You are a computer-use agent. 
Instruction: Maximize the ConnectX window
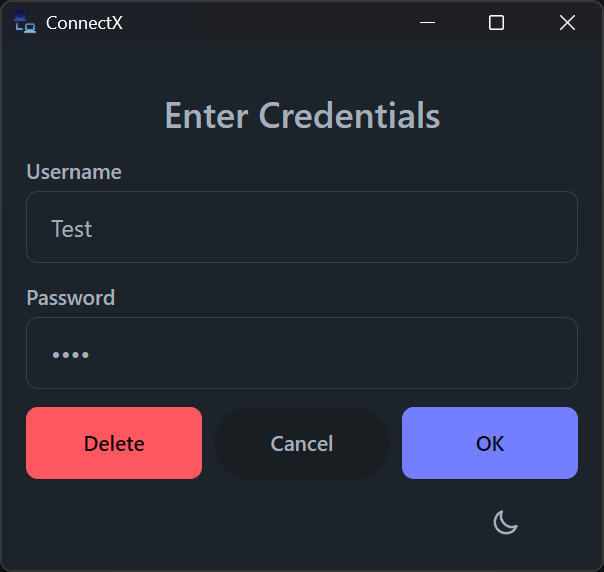[496, 23]
